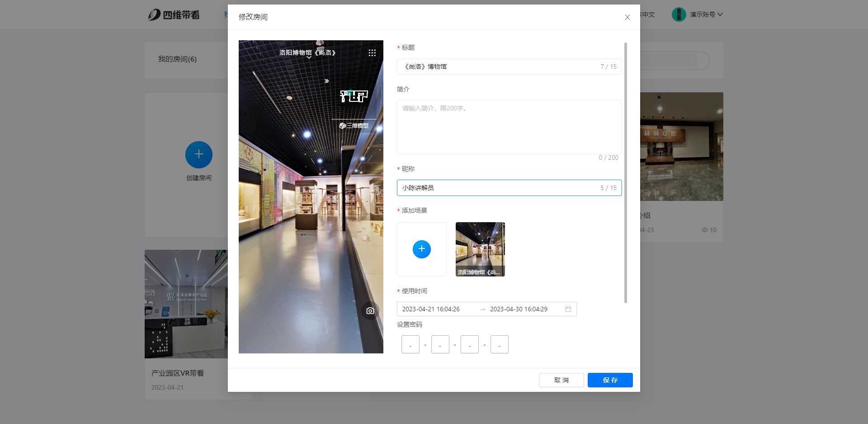Click the double-arrow collapse icon in preview
This screenshot has width=868, height=424.
click(x=326, y=81)
